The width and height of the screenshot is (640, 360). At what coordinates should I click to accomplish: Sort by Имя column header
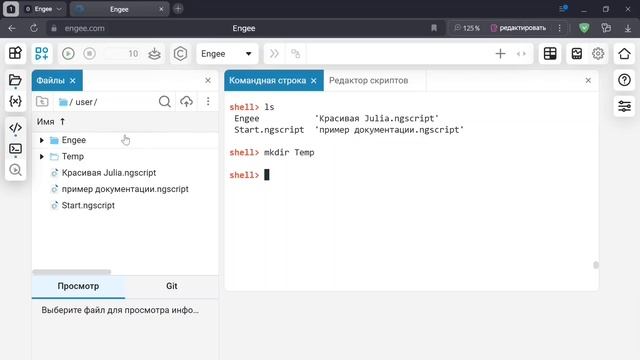[x=51, y=122]
